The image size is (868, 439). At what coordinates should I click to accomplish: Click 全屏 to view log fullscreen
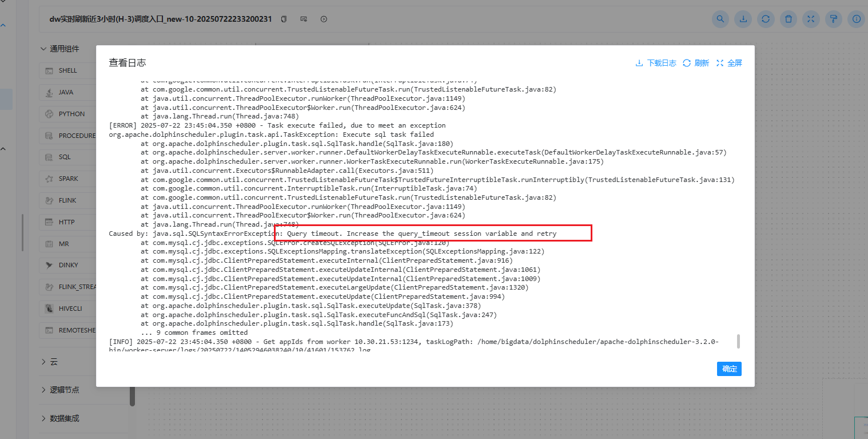pyautogui.click(x=729, y=63)
